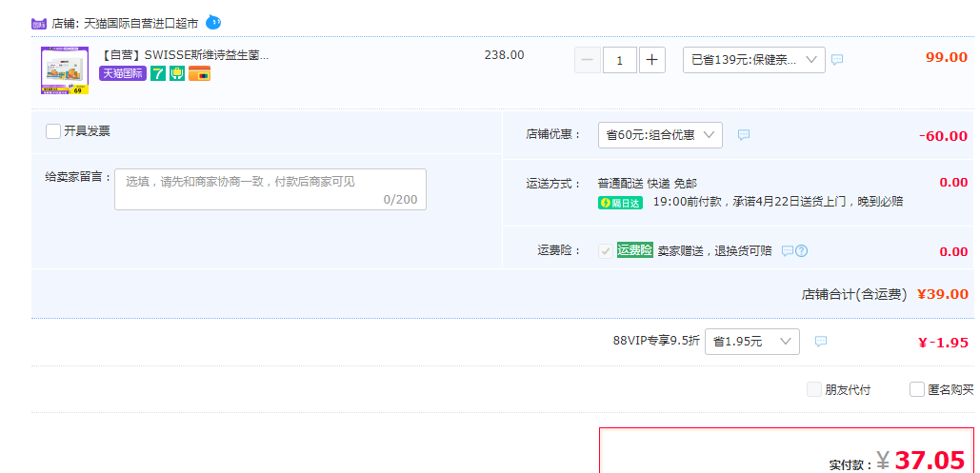Open the 【自营】SWISSE斯维诗益生菌 product title link

(x=185, y=55)
